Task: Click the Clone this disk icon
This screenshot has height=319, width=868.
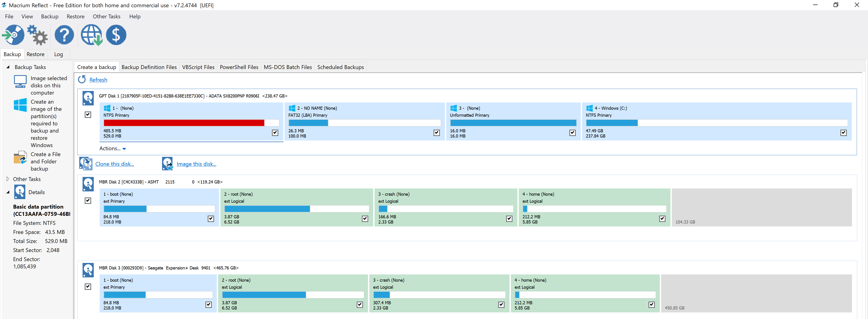Action: [x=86, y=164]
